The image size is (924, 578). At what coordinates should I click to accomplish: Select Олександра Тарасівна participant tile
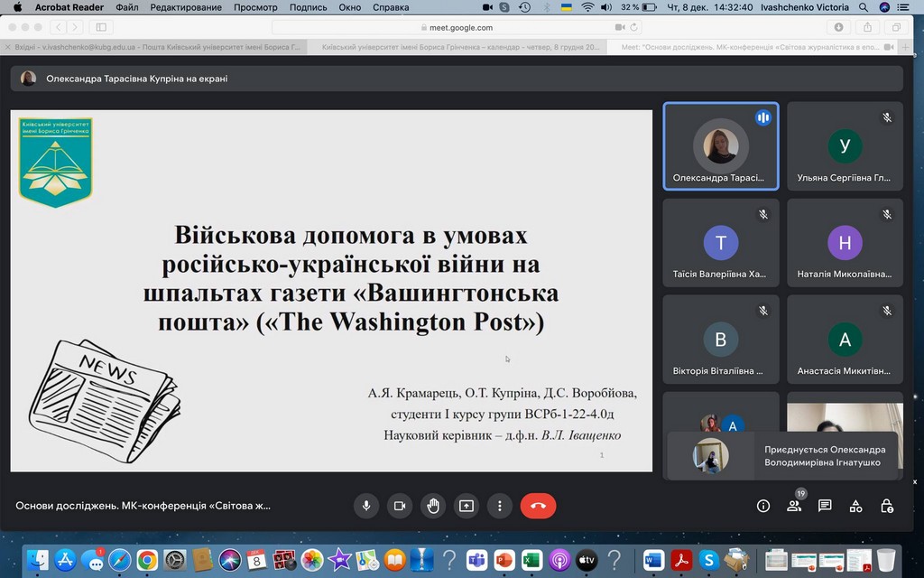[720, 146]
